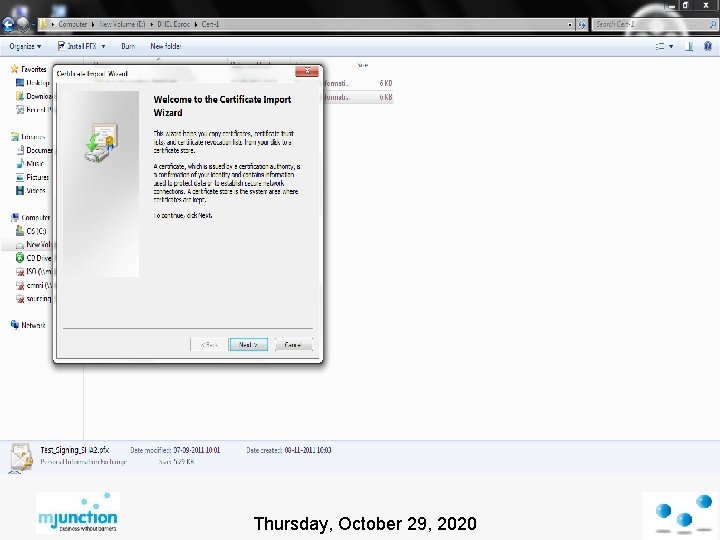Select New Volume (E:) in the breadcrumb
The height and width of the screenshot is (540, 720).
tap(122, 24)
